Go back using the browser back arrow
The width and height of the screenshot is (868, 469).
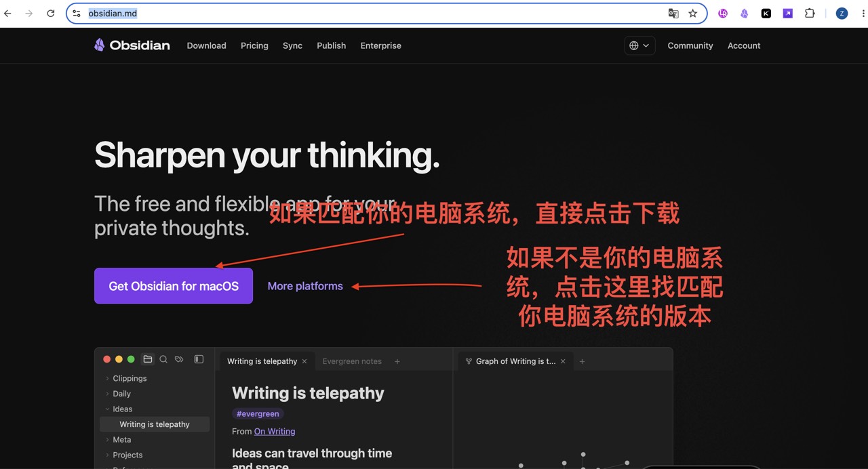coord(8,14)
